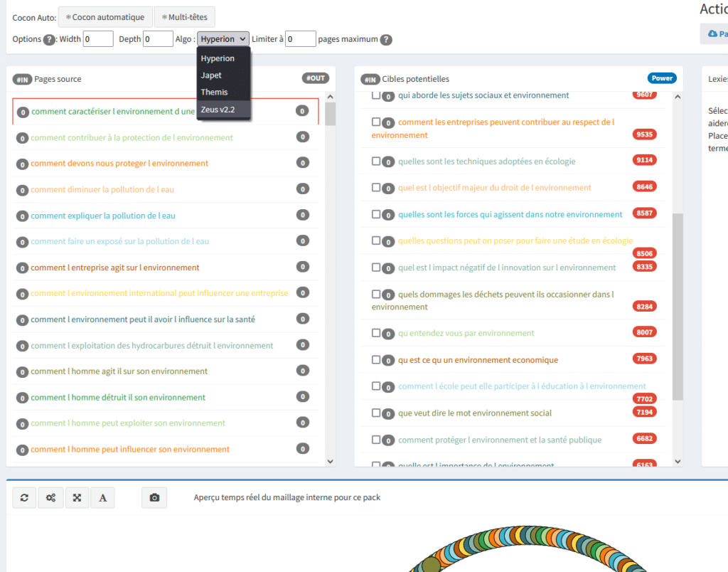Click the refresh graph icon
The image size is (728, 572).
pyautogui.click(x=24, y=498)
